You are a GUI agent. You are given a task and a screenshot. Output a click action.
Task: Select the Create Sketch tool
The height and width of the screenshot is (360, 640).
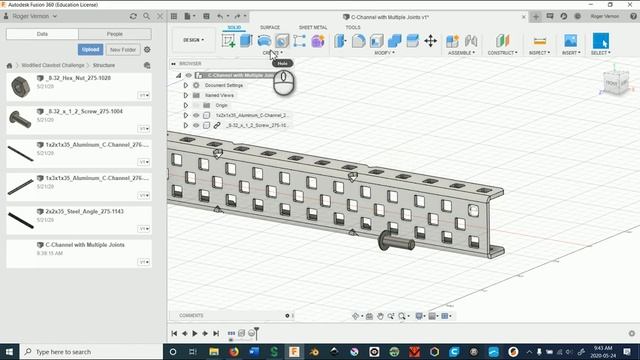pyautogui.click(x=228, y=41)
